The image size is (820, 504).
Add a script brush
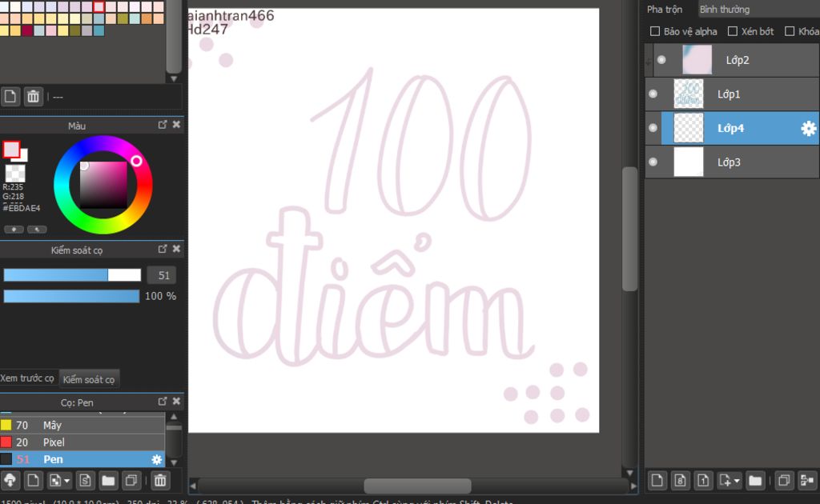[85, 480]
